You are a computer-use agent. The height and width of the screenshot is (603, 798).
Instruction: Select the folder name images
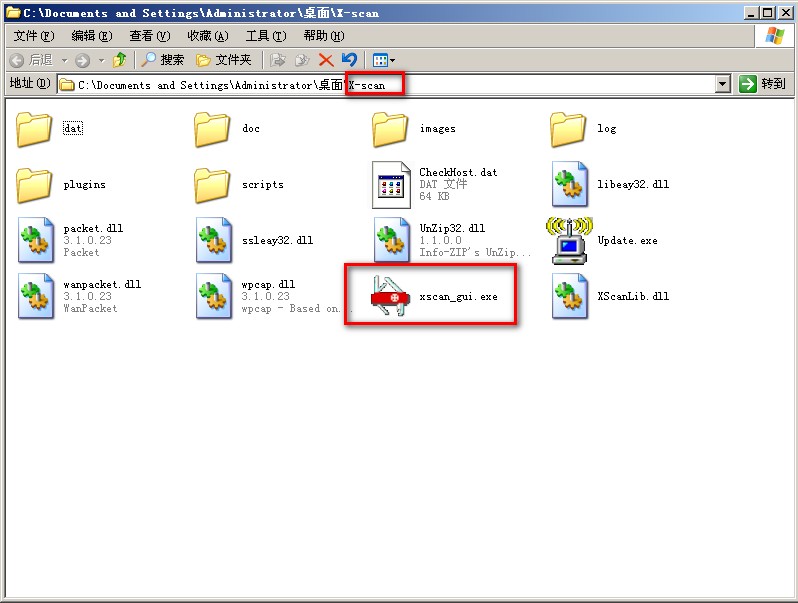pos(437,129)
